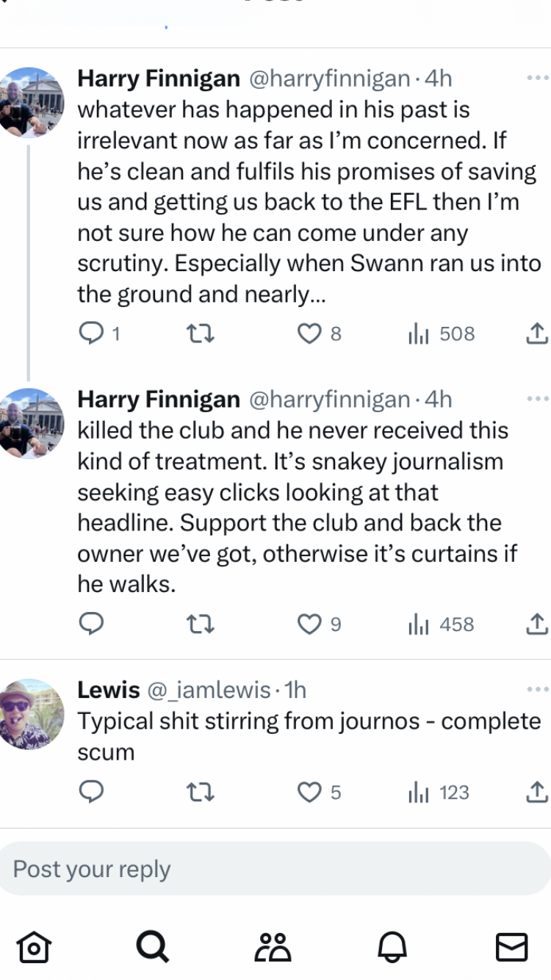Viewport: 551px width, 980px height.
Task: Open more options on Lewis's post
Action: 538,689
